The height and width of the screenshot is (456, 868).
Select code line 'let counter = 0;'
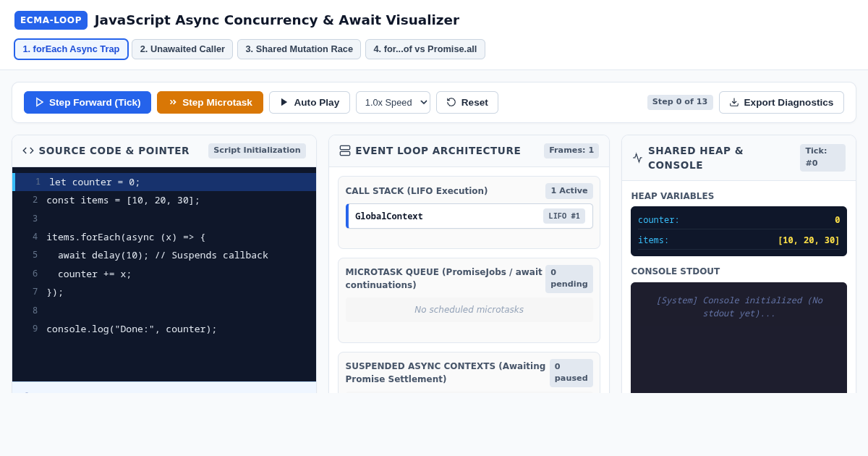tap(164, 182)
